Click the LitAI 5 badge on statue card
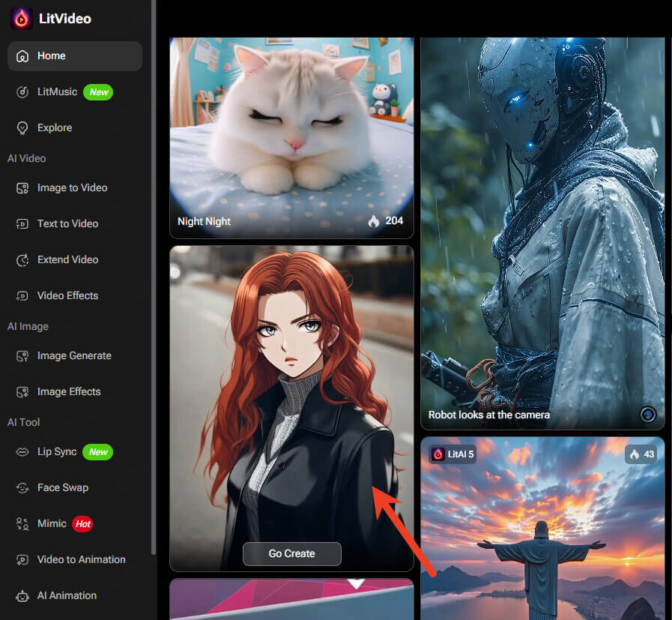The height and width of the screenshot is (620, 672). click(x=452, y=454)
